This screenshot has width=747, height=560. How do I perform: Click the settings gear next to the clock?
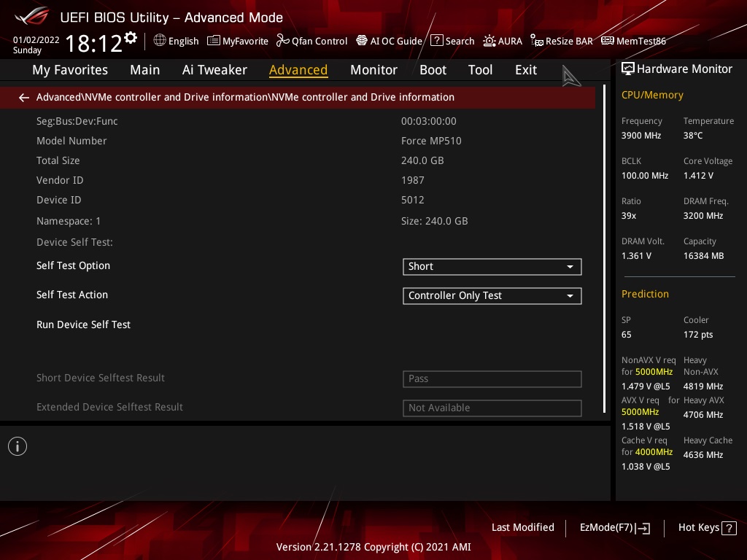pos(131,38)
